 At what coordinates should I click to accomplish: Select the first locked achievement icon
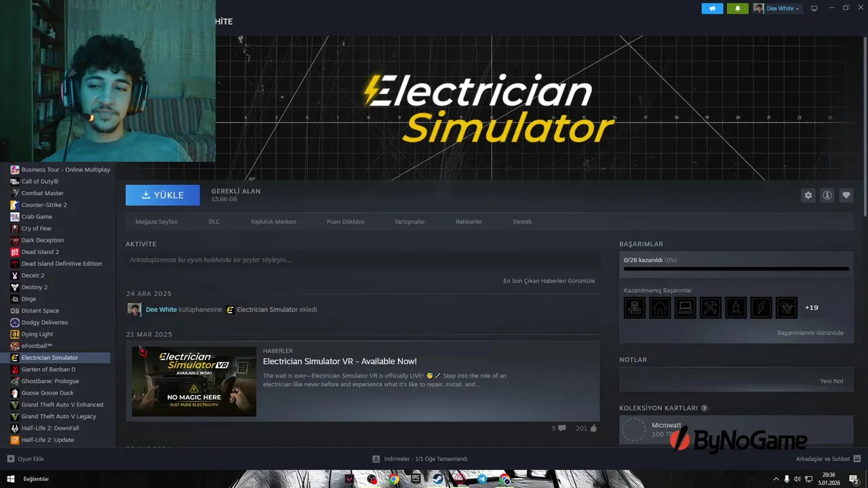pyautogui.click(x=635, y=308)
